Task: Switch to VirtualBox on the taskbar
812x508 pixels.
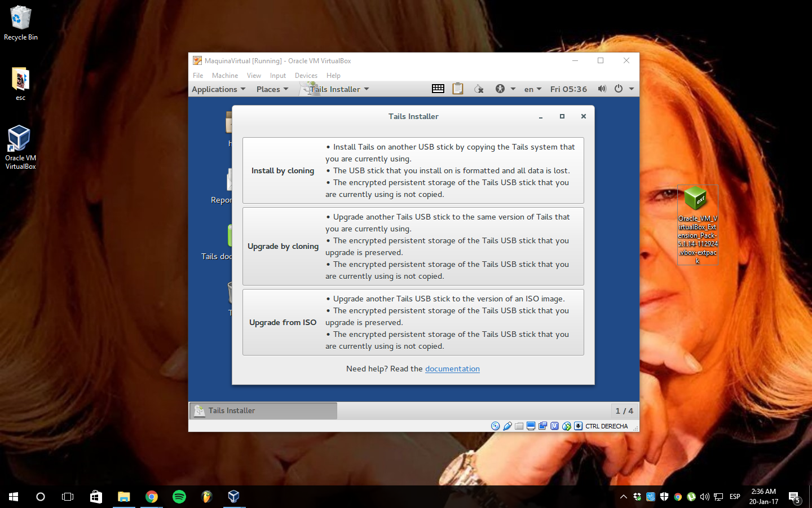Action: coord(234,497)
